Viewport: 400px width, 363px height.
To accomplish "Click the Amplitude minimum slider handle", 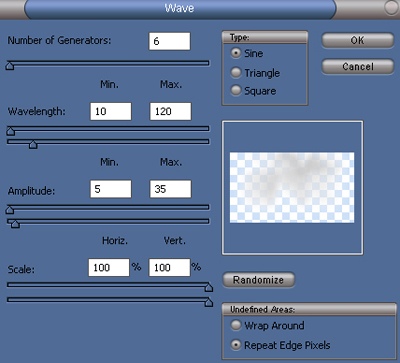I will pos(10,210).
